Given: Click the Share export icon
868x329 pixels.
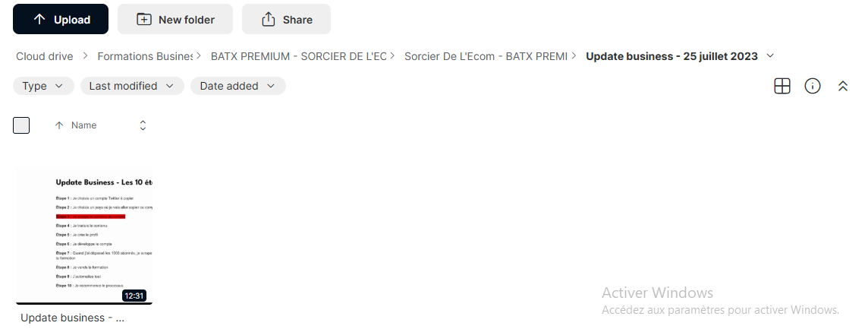Looking at the screenshot, I should coord(269,20).
